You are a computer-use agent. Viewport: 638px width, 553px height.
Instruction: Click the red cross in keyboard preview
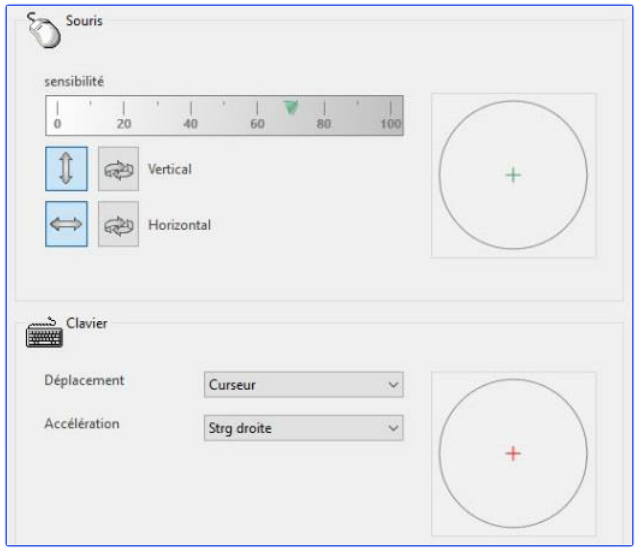[x=513, y=453]
